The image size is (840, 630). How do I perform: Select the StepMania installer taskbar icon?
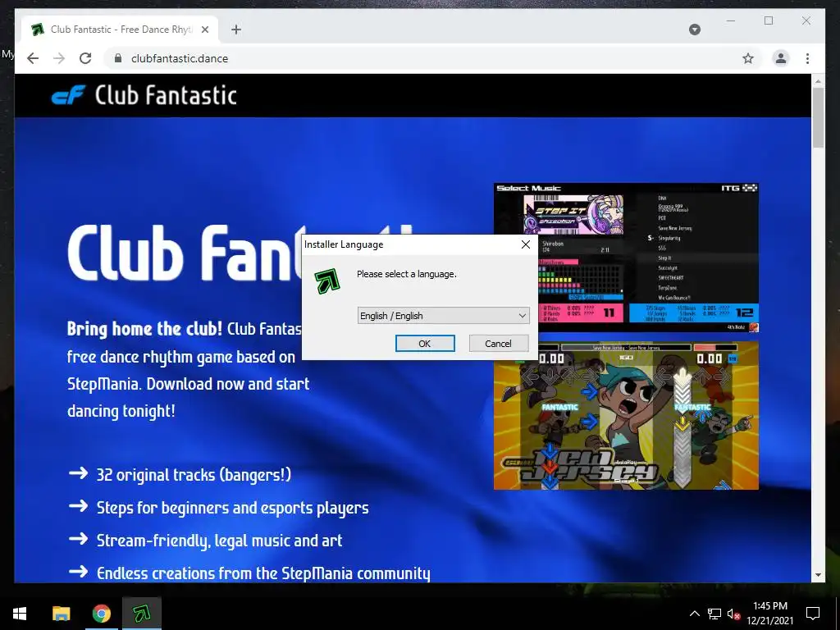142,614
